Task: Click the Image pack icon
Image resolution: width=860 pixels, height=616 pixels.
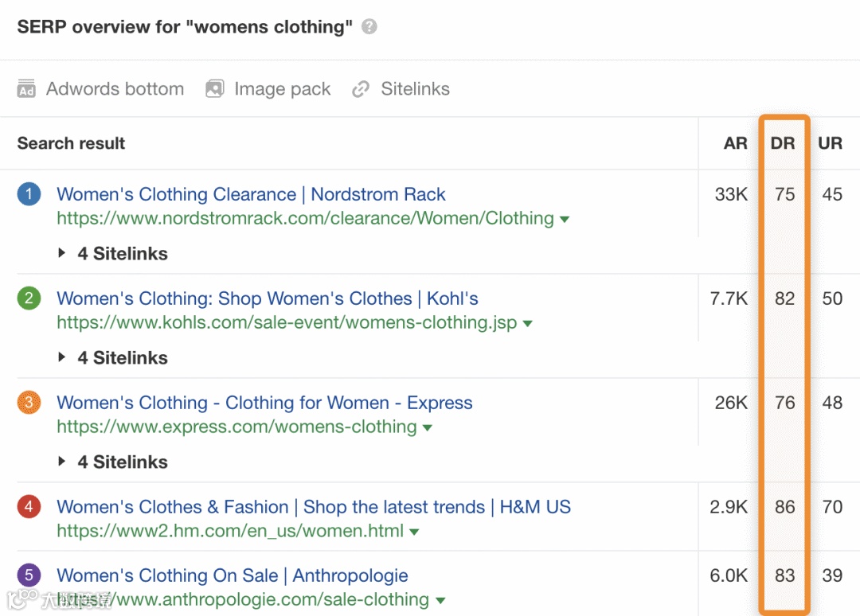Action: 214,89
